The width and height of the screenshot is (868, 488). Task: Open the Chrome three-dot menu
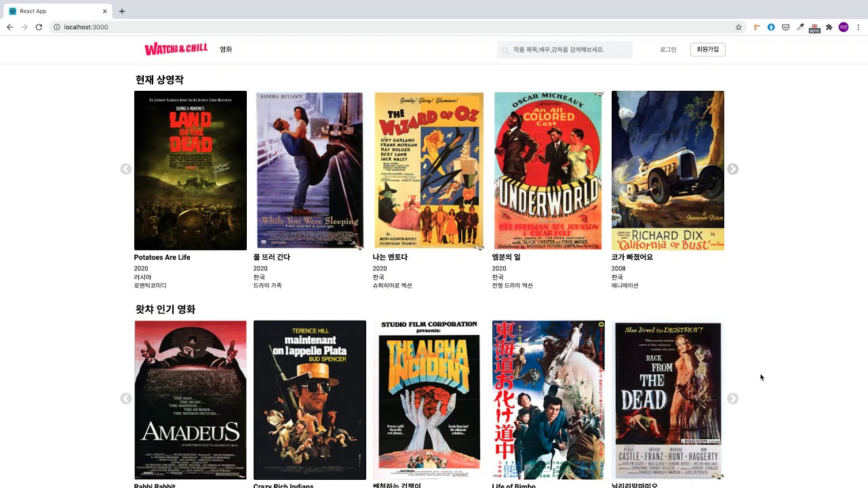858,27
